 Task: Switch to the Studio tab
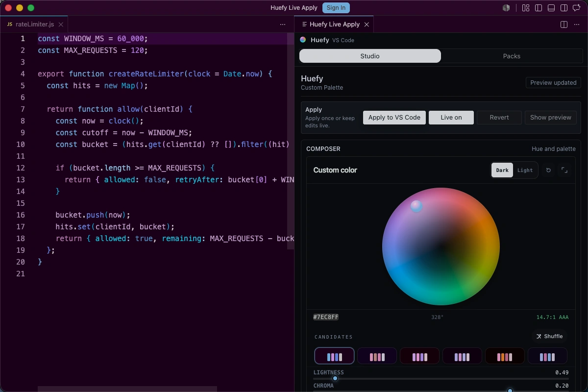click(370, 56)
